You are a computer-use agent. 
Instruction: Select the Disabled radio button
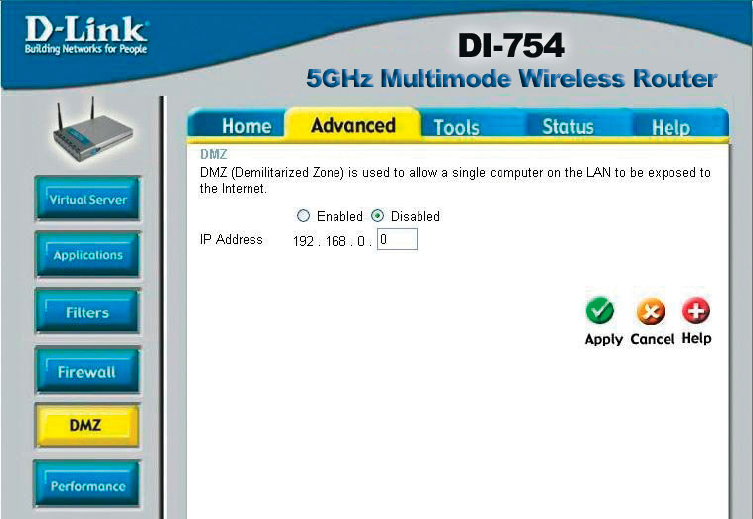click(377, 216)
